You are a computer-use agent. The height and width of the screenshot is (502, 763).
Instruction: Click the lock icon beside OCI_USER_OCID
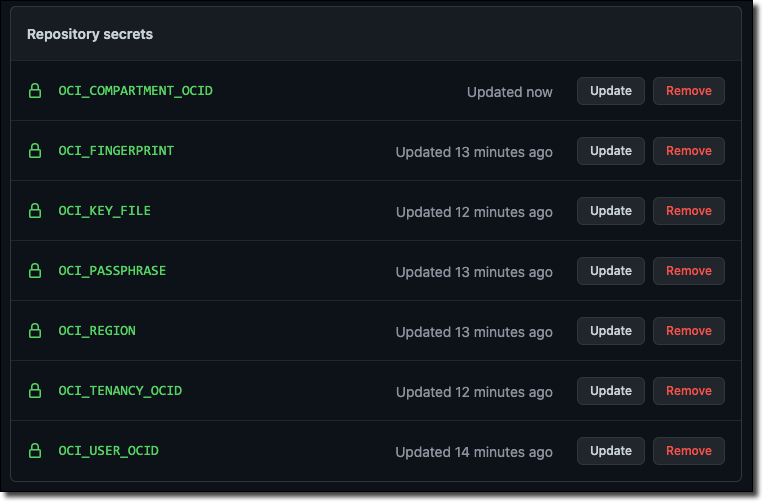click(x=35, y=451)
